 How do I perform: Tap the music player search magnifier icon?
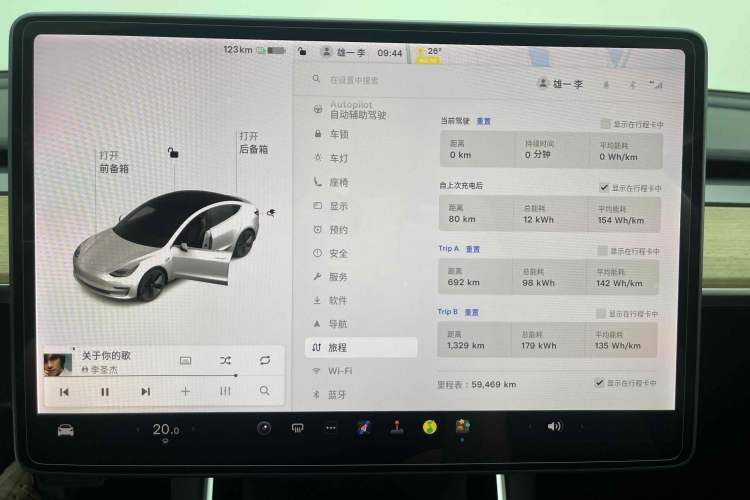[265, 392]
